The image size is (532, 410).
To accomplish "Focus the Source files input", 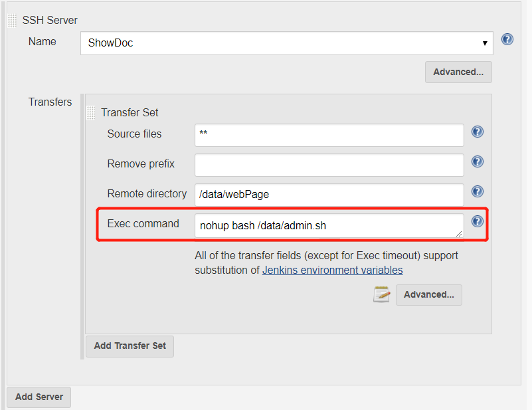I will coord(329,136).
